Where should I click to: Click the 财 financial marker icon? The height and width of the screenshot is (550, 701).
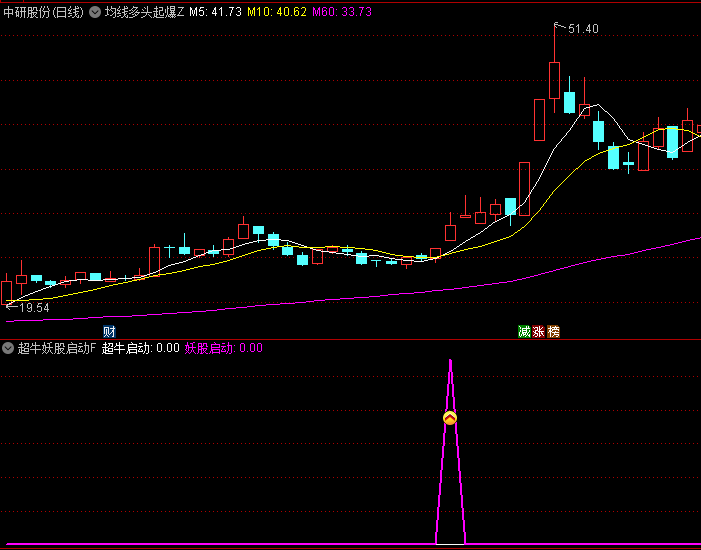pos(110,331)
